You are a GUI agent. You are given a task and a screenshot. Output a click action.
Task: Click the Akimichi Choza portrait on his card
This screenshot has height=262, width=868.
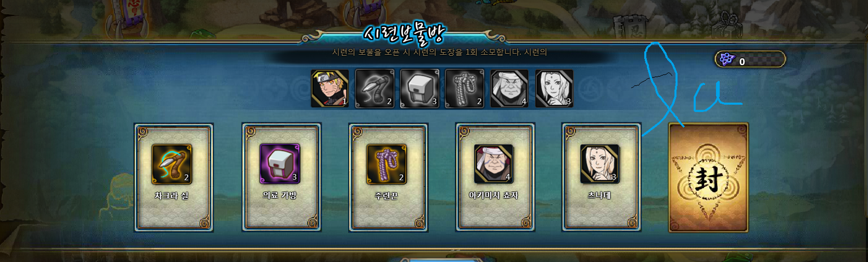tap(493, 164)
